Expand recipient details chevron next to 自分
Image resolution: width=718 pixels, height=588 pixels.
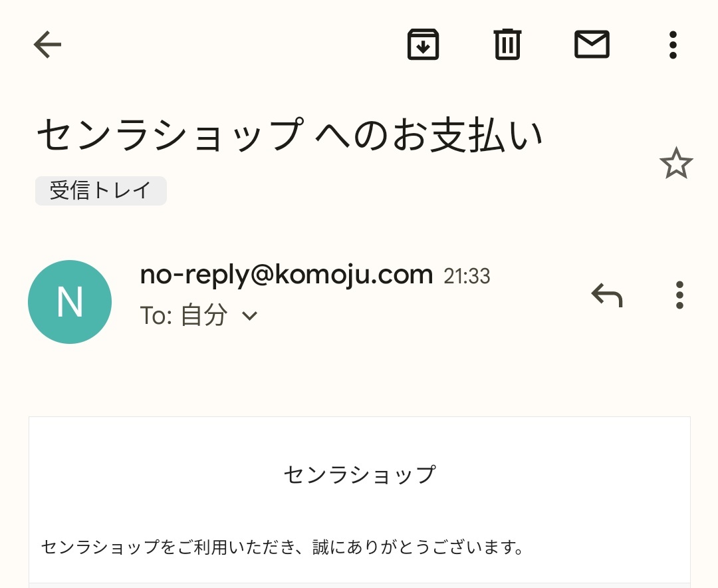click(x=249, y=316)
